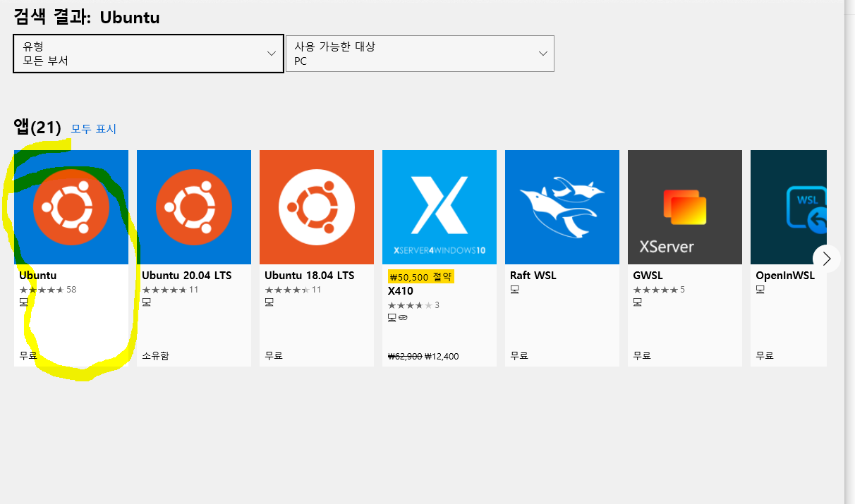Click the Ubuntu 20.04 LTS star rating

click(170, 290)
